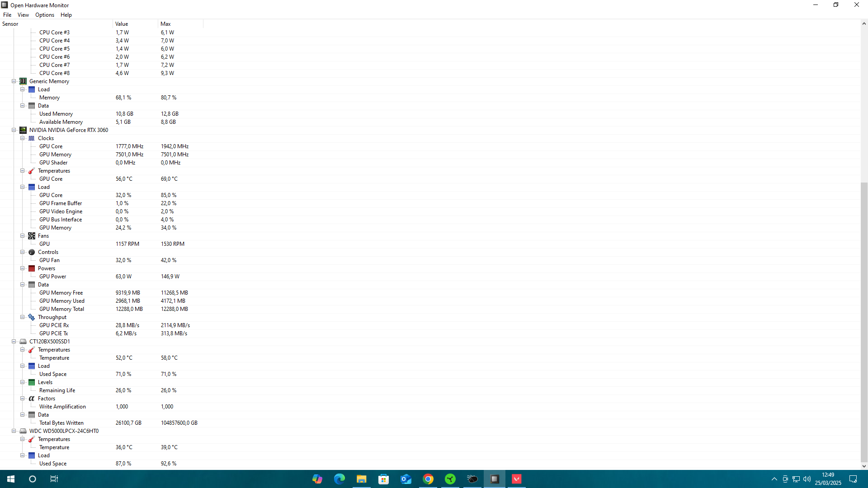Image resolution: width=868 pixels, height=488 pixels.
Task: Click the Value column header
Action: click(135, 24)
